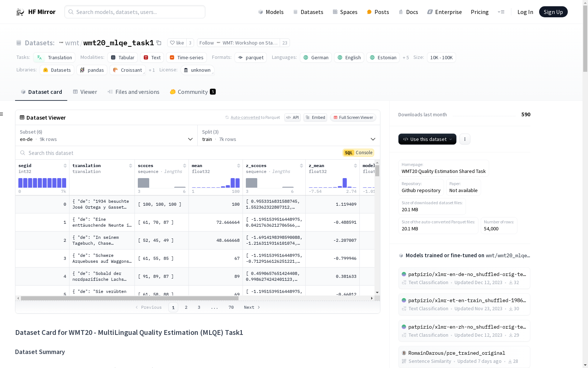
Task: Click the Embed viewer button
Action: click(315, 117)
